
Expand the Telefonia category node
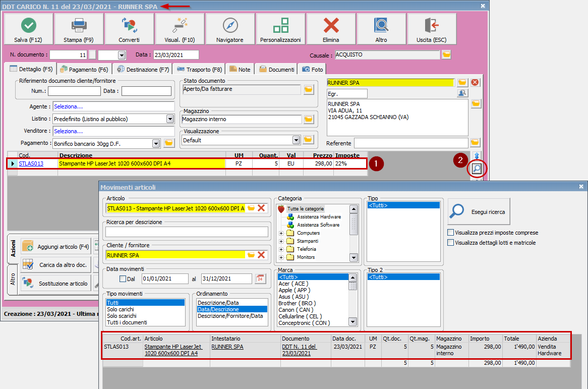281,249
